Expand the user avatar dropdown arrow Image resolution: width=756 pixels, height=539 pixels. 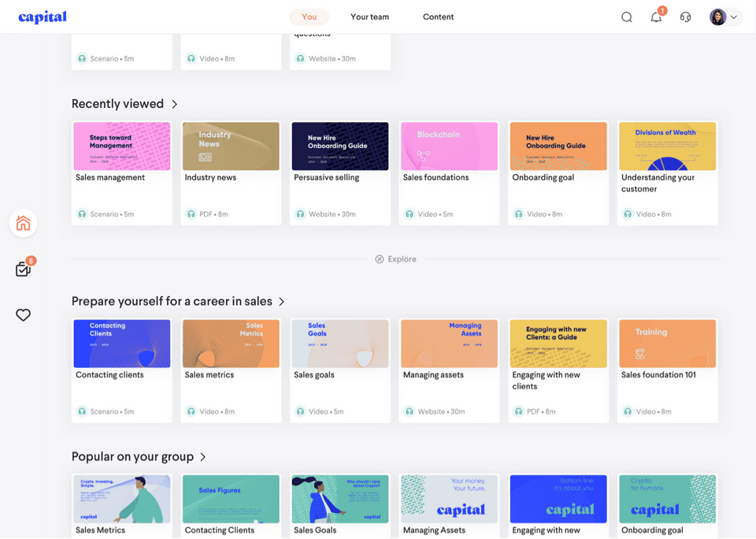click(x=734, y=17)
